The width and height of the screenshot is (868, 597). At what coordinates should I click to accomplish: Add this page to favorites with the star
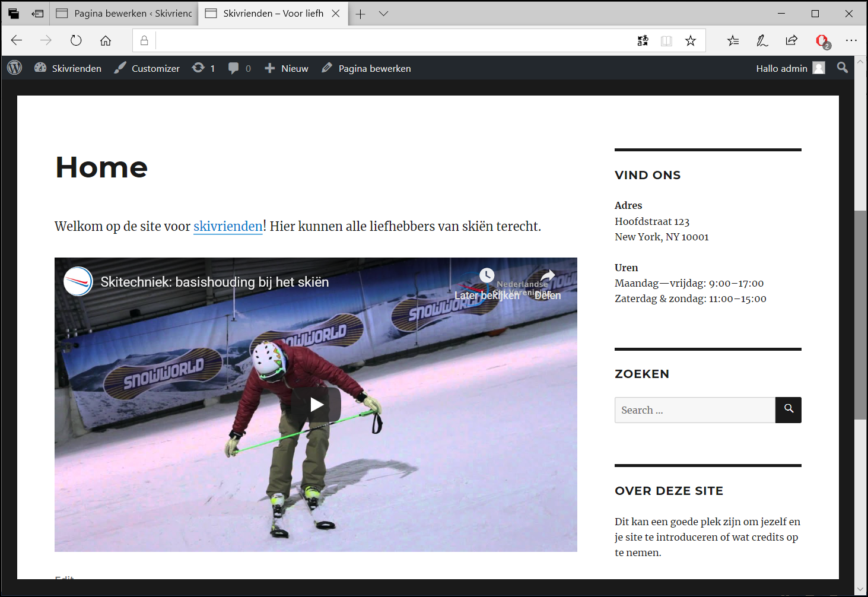tap(691, 40)
